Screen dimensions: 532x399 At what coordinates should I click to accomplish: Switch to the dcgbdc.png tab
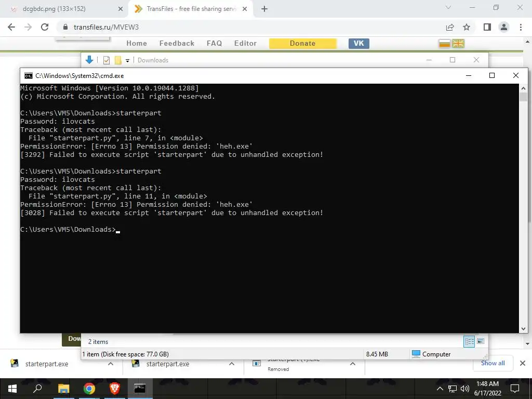pyautogui.click(x=64, y=9)
